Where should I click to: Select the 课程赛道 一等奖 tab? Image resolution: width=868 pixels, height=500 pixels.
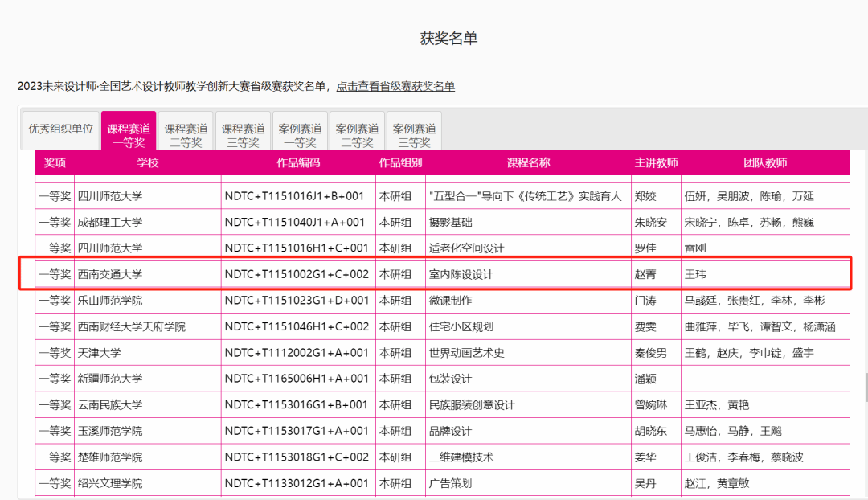pos(129,131)
